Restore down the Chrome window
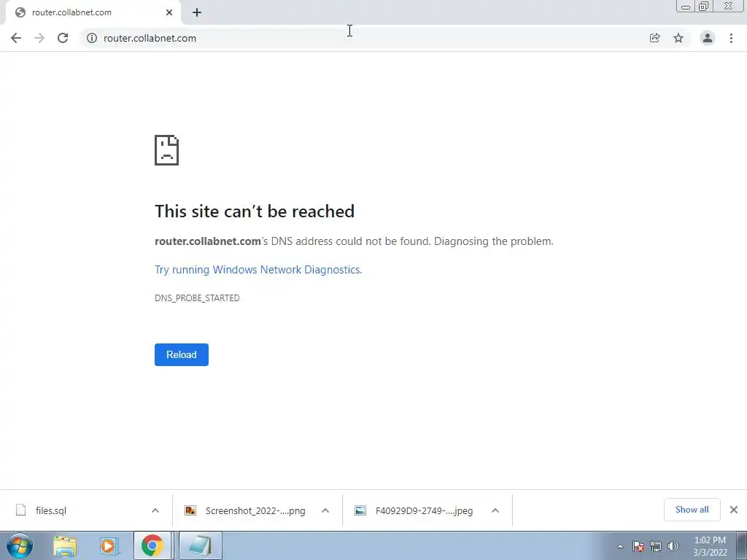The width and height of the screenshot is (747, 560). pyautogui.click(x=704, y=6)
